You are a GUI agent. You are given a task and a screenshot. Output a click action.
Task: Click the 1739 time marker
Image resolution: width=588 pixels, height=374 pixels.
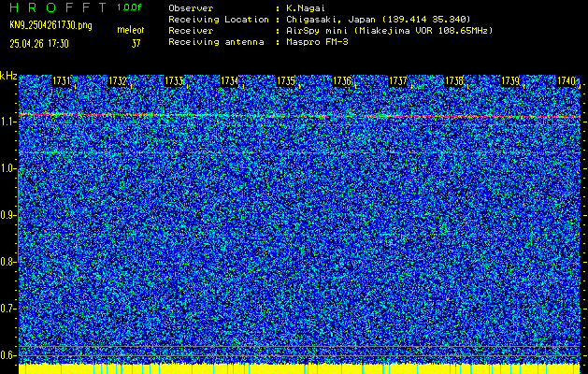click(x=510, y=81)
